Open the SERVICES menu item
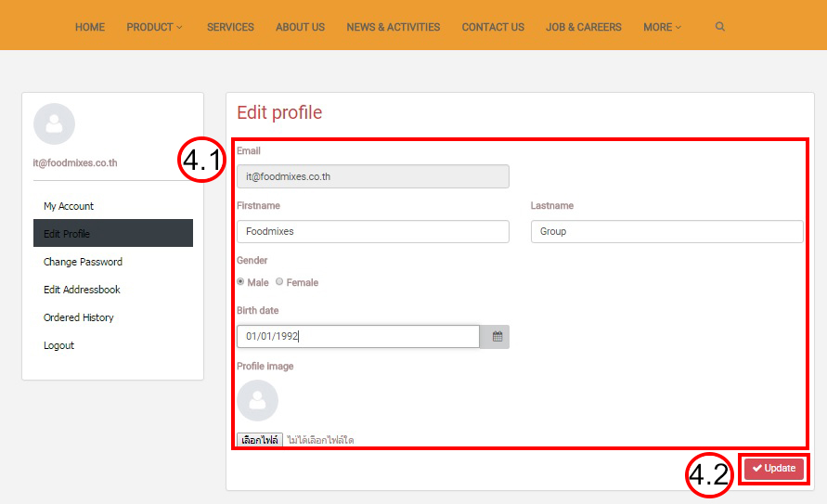Viewport: 827px width, 504px height. point(230,27)
